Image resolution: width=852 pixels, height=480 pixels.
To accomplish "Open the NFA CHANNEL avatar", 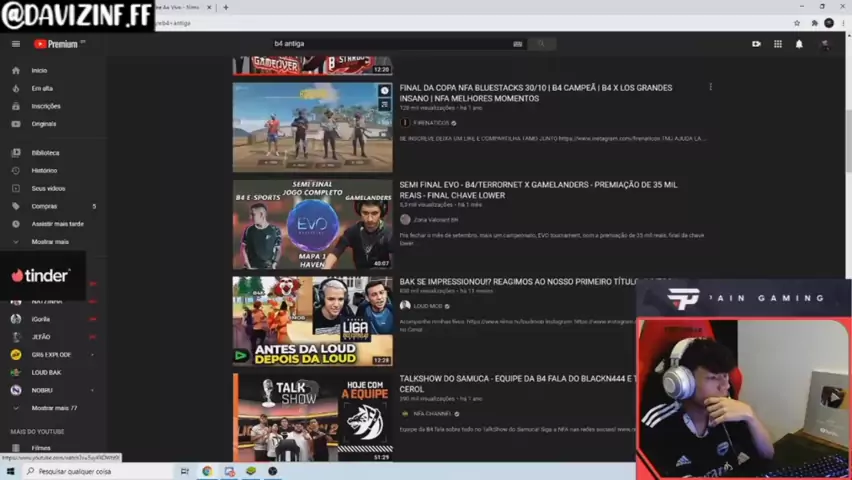I will (x=405, y=414).
